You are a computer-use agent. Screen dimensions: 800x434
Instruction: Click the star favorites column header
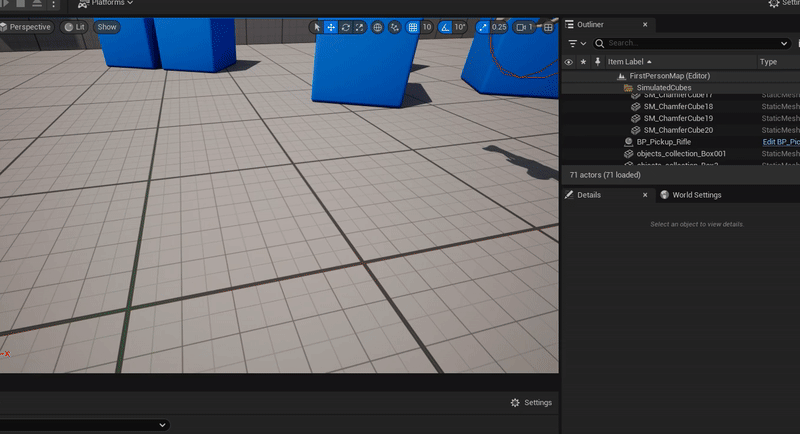click(583, 62)
